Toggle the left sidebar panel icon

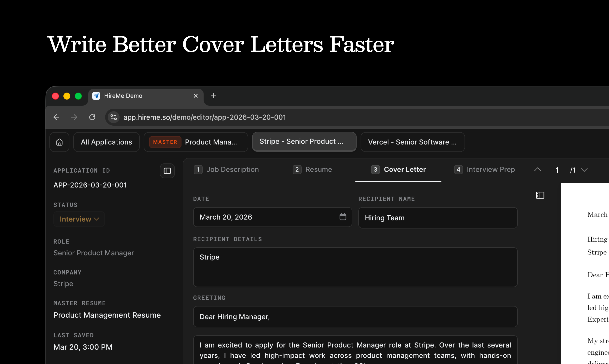coord(167,171)
